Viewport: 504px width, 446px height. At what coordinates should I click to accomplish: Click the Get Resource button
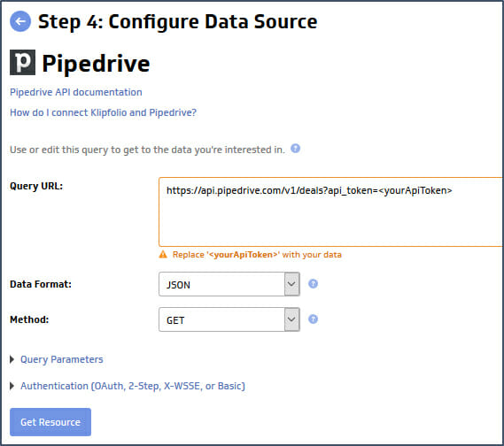coord(50,422)
